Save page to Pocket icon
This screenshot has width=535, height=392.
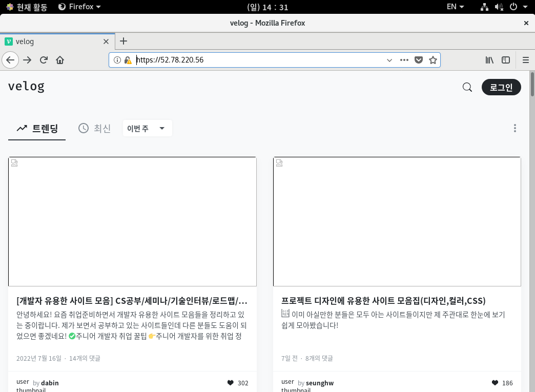[419, 60]
